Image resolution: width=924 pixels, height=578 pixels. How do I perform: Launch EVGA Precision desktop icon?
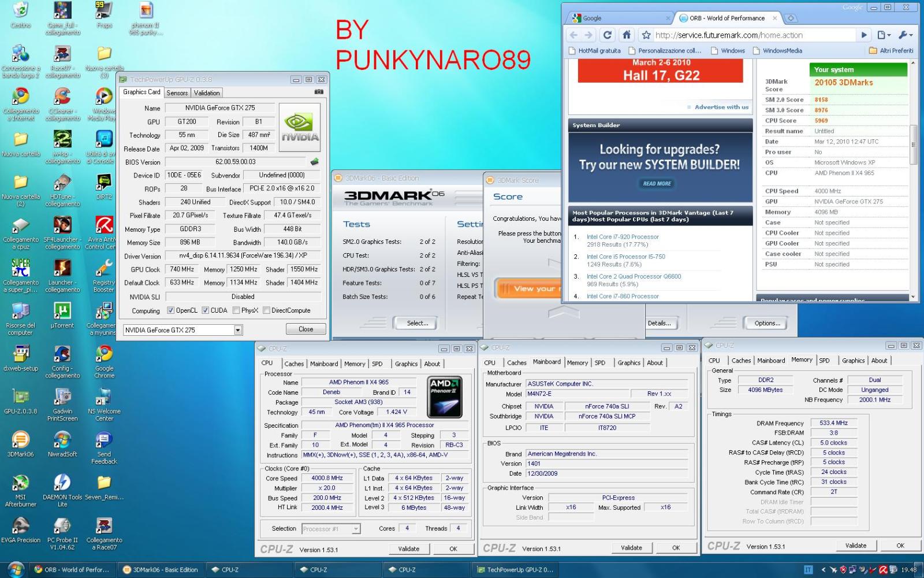(x=21, y=529)
